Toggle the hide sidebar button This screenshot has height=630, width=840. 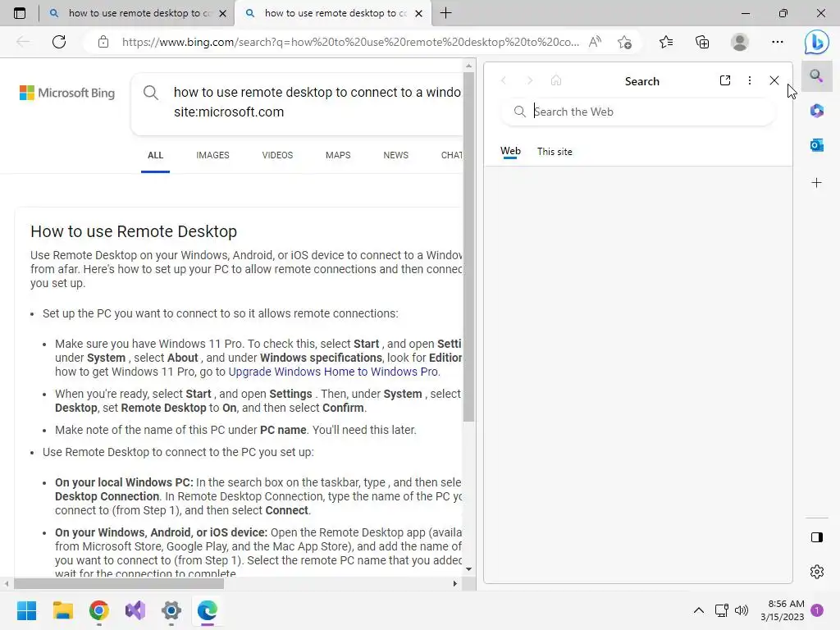[x=816, y=537]
